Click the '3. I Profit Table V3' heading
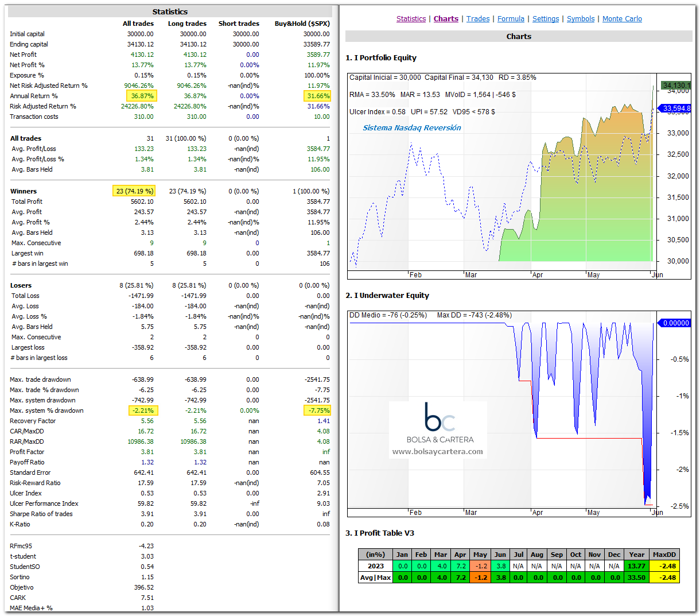 (x=380, y=533)
